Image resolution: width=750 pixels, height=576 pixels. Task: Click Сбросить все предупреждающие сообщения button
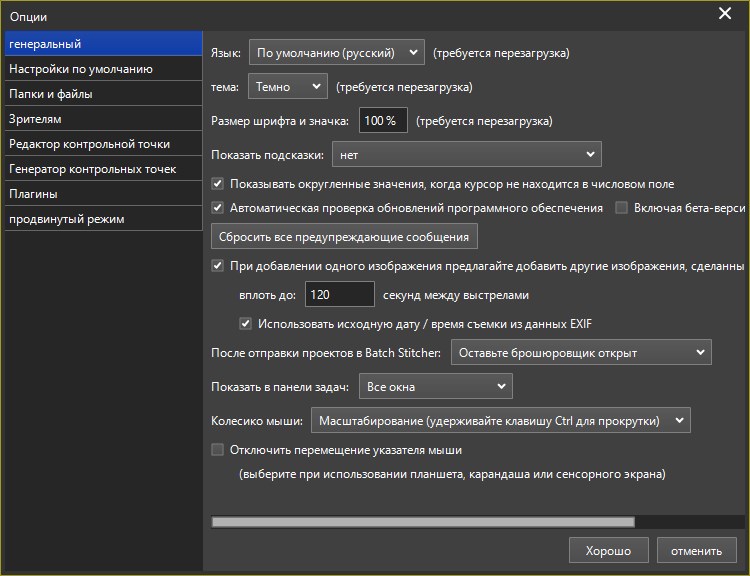(x=344, y=236)
